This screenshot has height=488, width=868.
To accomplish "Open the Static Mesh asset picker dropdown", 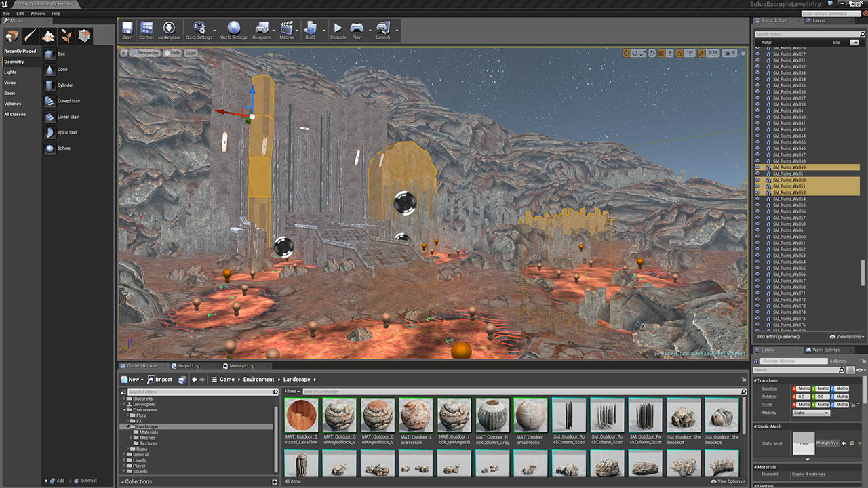I will click(826, 443).
